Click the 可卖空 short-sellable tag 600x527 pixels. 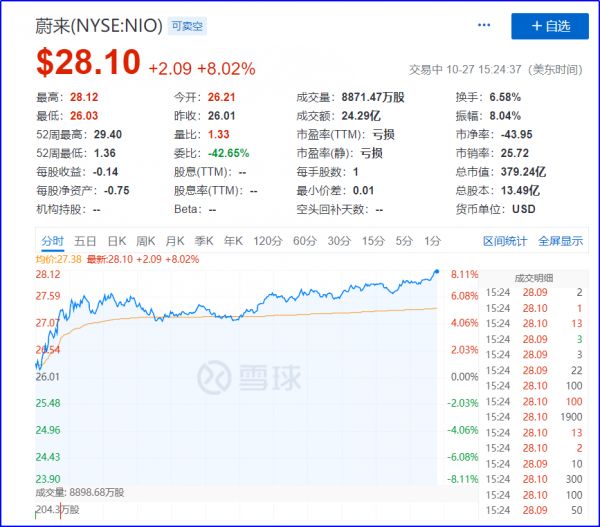tap(187, 27)
